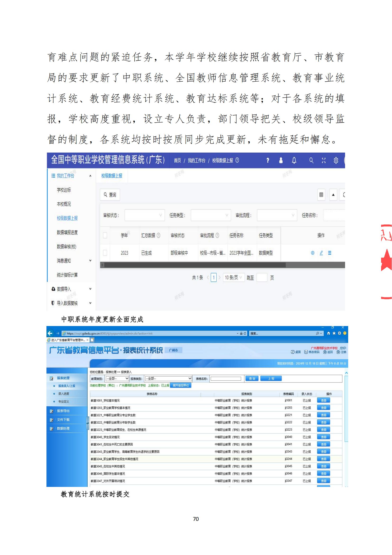Open the 报表类别 dropdown

click(x=169, y=378)
